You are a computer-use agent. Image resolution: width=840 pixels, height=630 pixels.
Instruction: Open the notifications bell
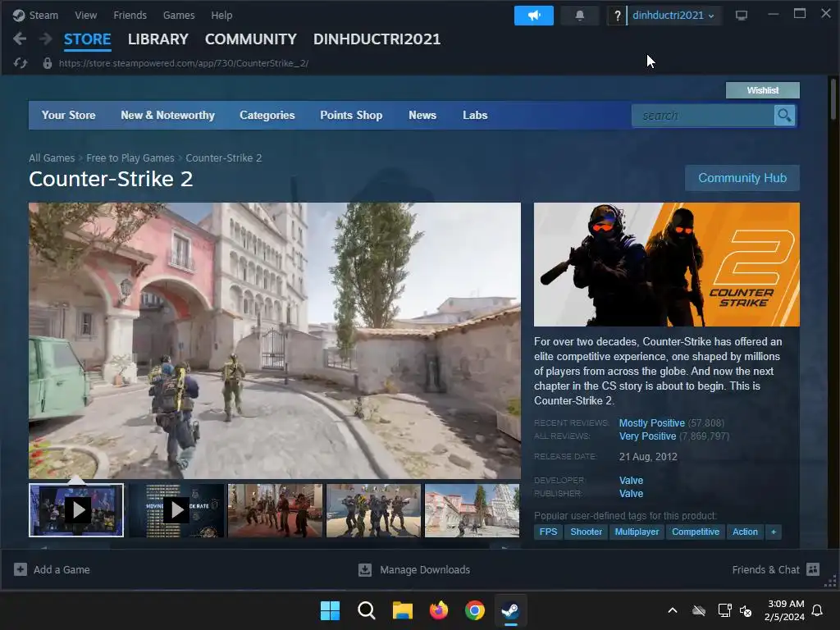pyautogui.click(x=580, y=16)
